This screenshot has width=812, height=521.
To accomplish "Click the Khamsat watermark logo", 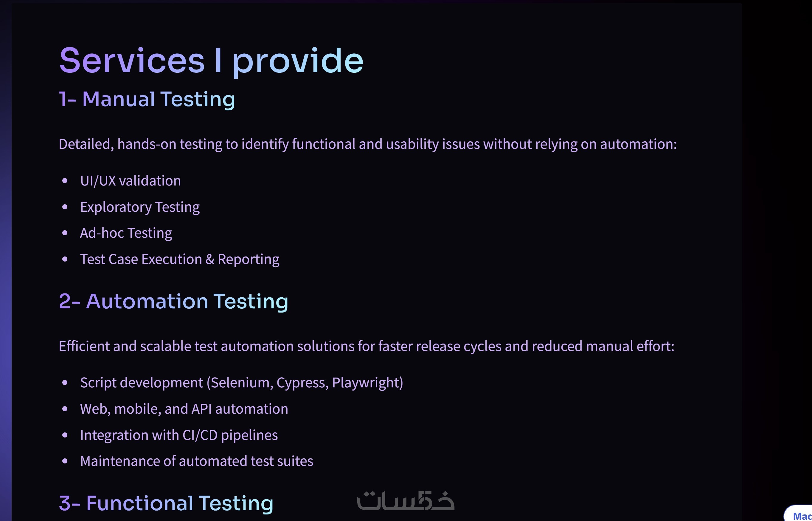I will pos(406,501).
